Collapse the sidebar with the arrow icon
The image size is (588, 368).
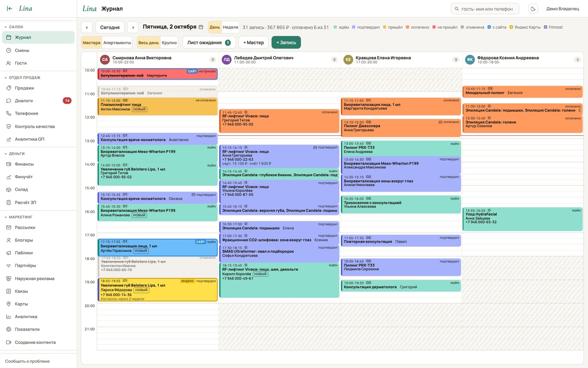click(x=10, y=8)
